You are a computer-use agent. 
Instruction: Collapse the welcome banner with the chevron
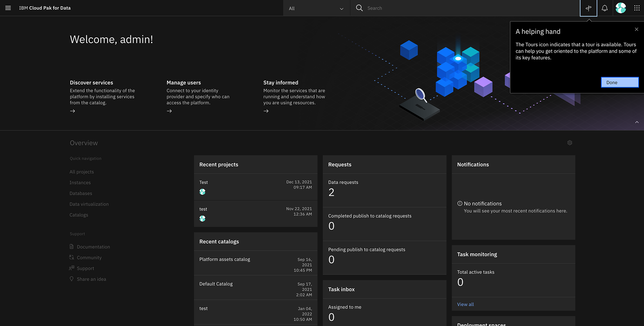point(637,122)
